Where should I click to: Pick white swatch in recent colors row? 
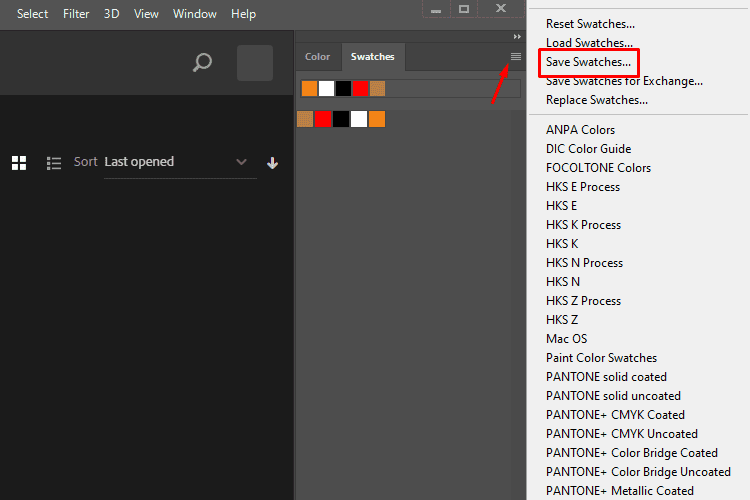tap(326, 89)
